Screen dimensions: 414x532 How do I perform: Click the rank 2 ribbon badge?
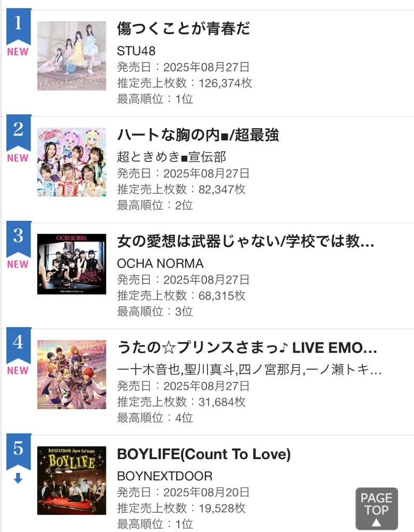pos(18,131)
